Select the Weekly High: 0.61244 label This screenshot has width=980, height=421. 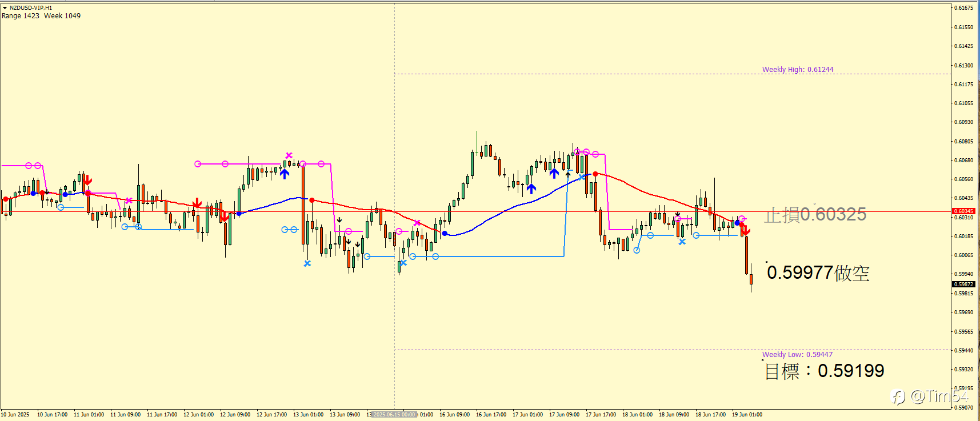pyautogui.click(x=798, y=70)
